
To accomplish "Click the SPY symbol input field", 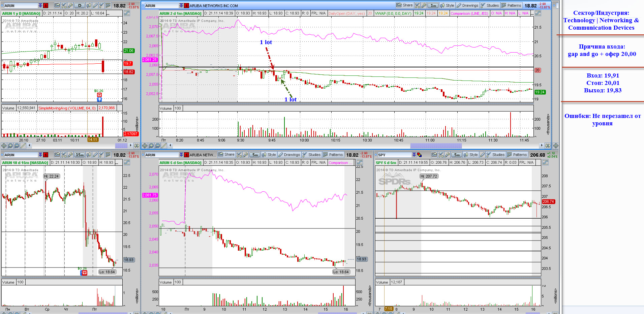I will [394, 155].
